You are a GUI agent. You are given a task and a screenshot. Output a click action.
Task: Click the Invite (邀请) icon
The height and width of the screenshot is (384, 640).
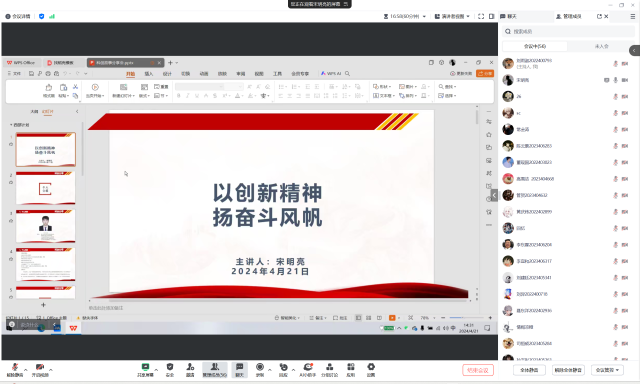coord(190,370)
